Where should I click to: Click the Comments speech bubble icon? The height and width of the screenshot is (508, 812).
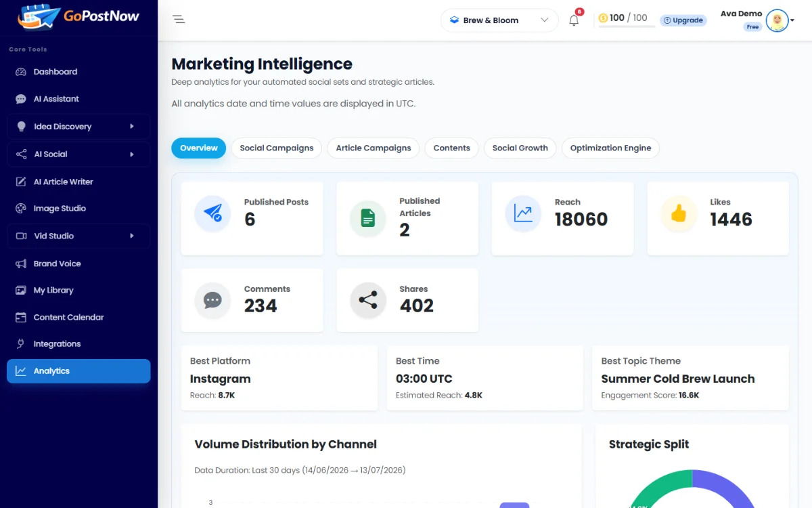coord(212,300)
